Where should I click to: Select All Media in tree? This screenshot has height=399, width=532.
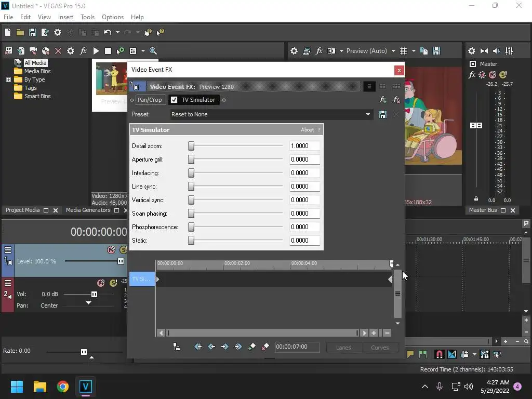point(35,63)
